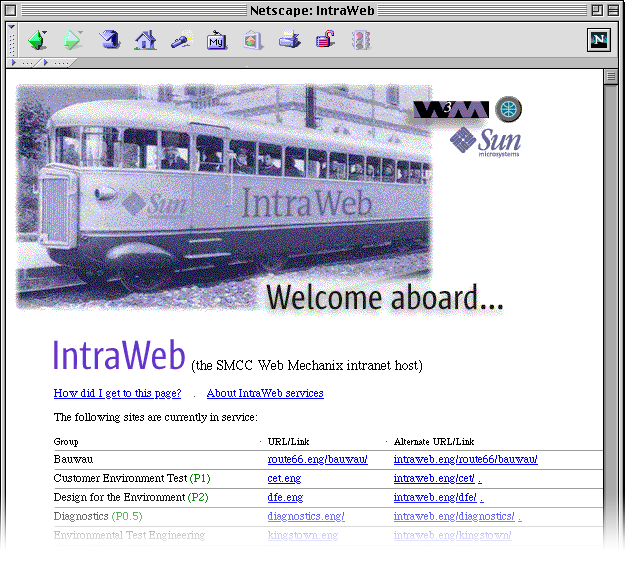Screen dimensions: 625x566
Task: Click the window zoom box
Action: tap(597, 10)
